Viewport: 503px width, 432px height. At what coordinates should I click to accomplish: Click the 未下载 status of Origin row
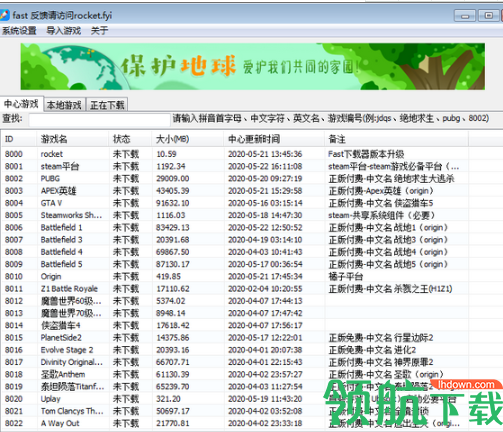pos(126,277)
